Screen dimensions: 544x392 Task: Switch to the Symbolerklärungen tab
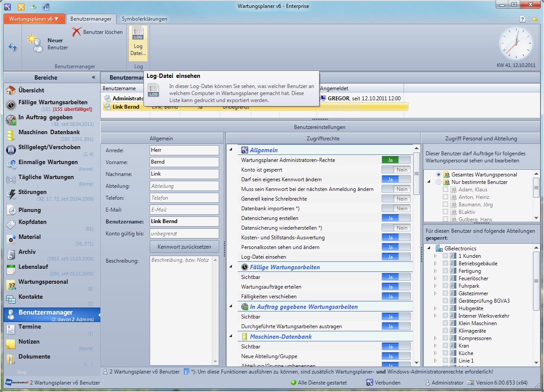pyautogui.click(x=144, y=19)
